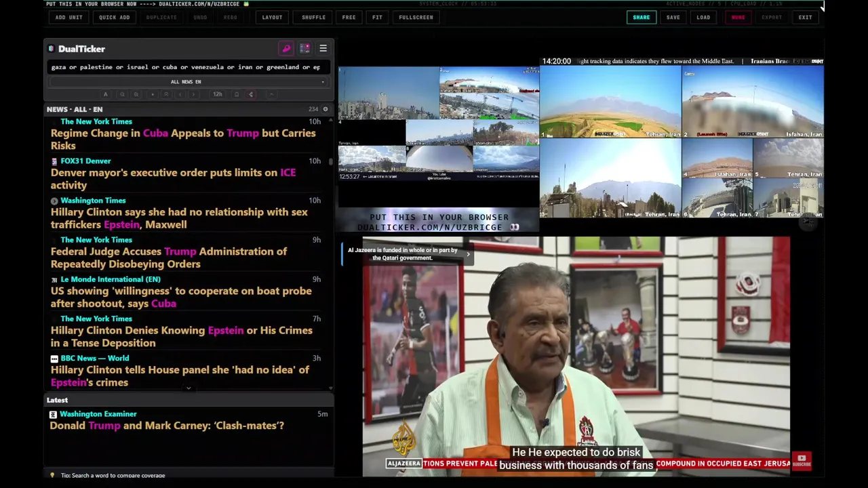Click the Latest section heading
The height and width of the screenshot is (488, 868).
[x=57, y=400]
